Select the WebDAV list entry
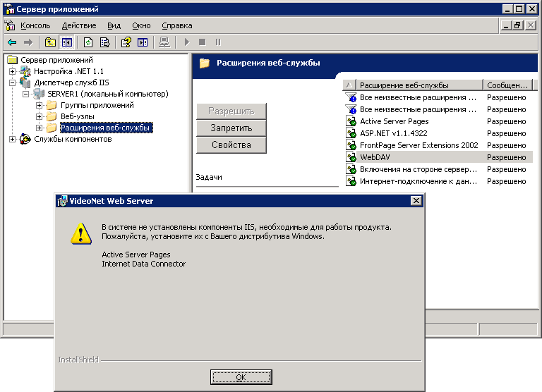Image resolution: width=542 pixels, height=392 pixels. (x=438, y=157)
